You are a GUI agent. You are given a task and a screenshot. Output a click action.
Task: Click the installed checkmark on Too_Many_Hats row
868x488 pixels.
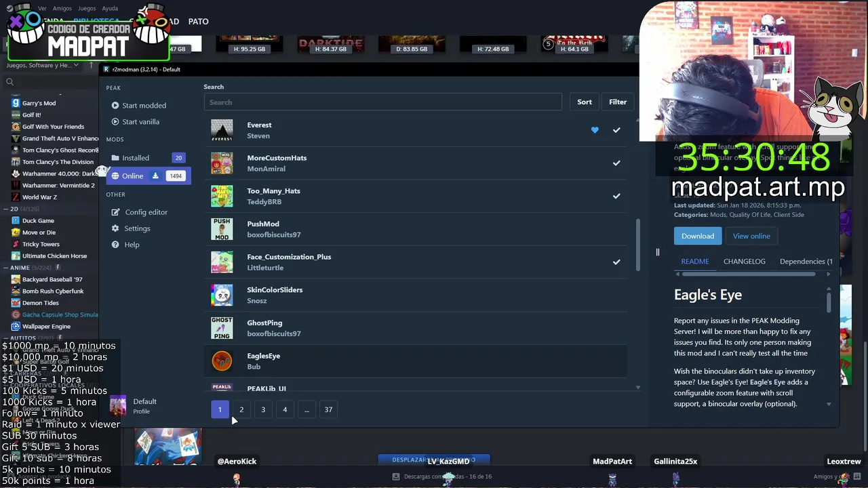click(616, 197)
